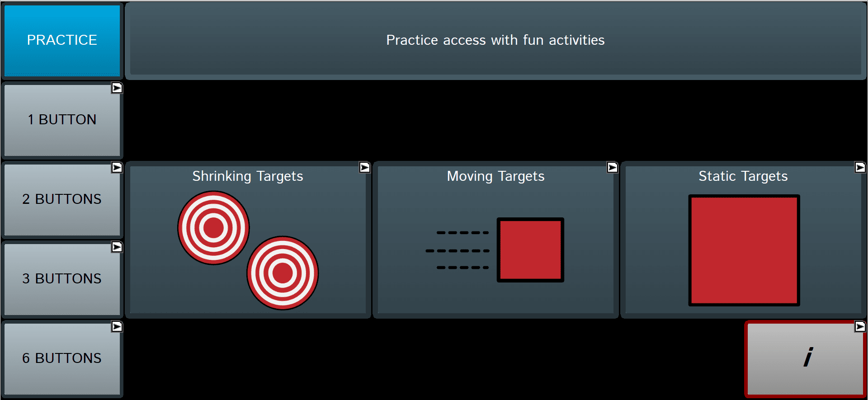The width and height of the screenshot is (868, 400).
Task: Click arrow icon on 6 BUTTONS cell
Action: [x=117, y=326]
